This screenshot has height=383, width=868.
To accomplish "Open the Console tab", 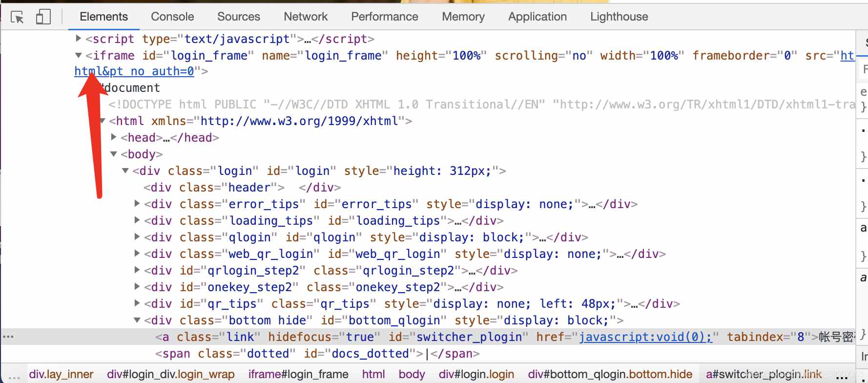I will 172,17.
